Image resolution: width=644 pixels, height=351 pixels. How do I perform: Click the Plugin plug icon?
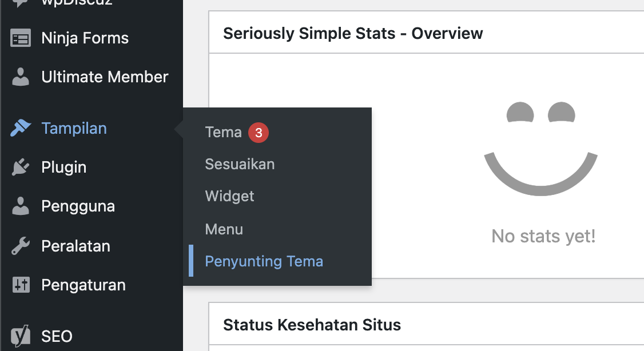21,167
